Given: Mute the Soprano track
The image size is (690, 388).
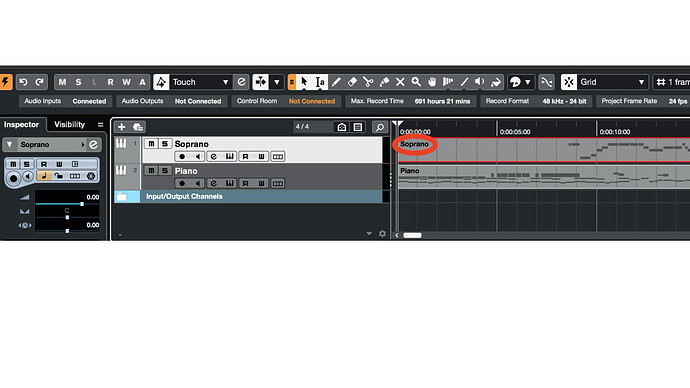Looking at the screenshot, I should coord(151,144).
